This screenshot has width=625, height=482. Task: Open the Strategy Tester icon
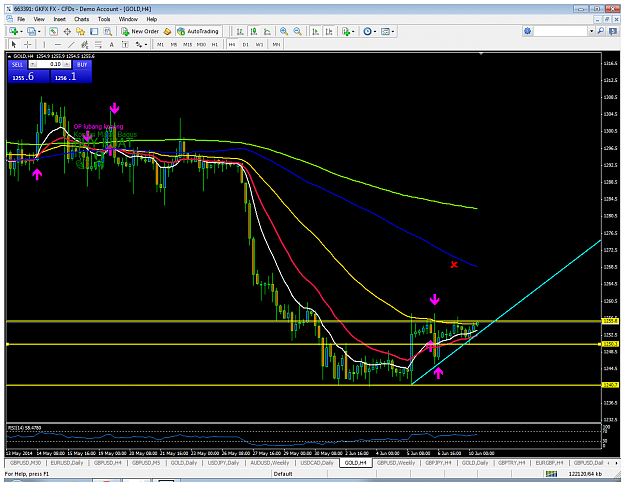[108, 31]
